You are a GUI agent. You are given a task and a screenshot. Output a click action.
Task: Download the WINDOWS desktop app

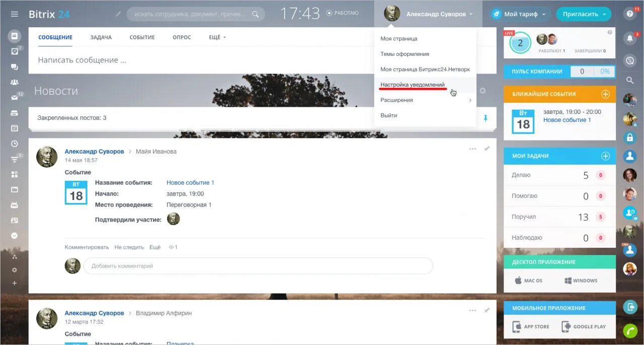581,281
